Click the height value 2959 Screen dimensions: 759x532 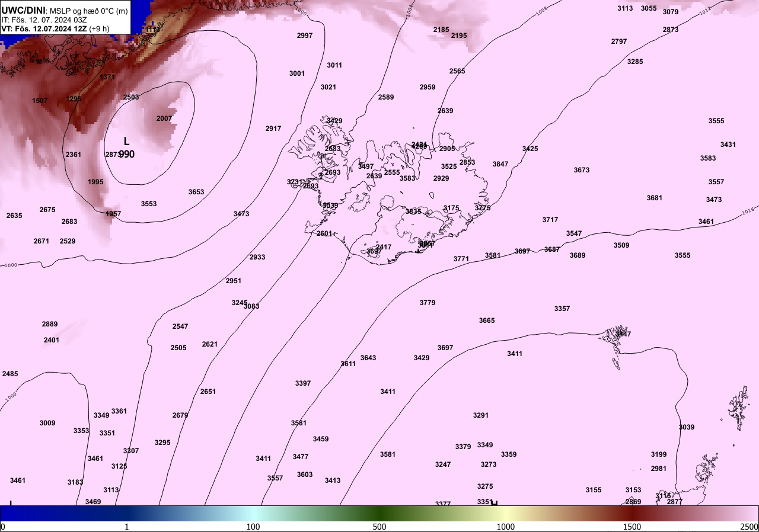pos(428,87)
